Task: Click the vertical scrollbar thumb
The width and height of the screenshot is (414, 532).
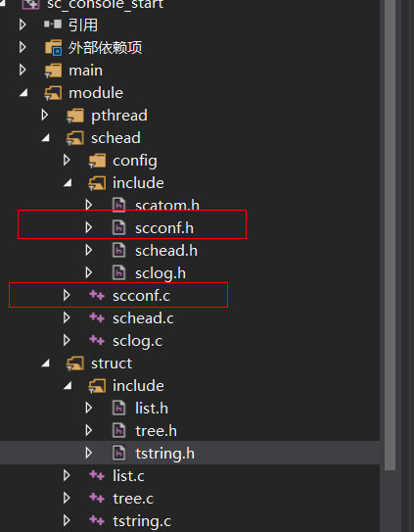Action: click(390, 235)
